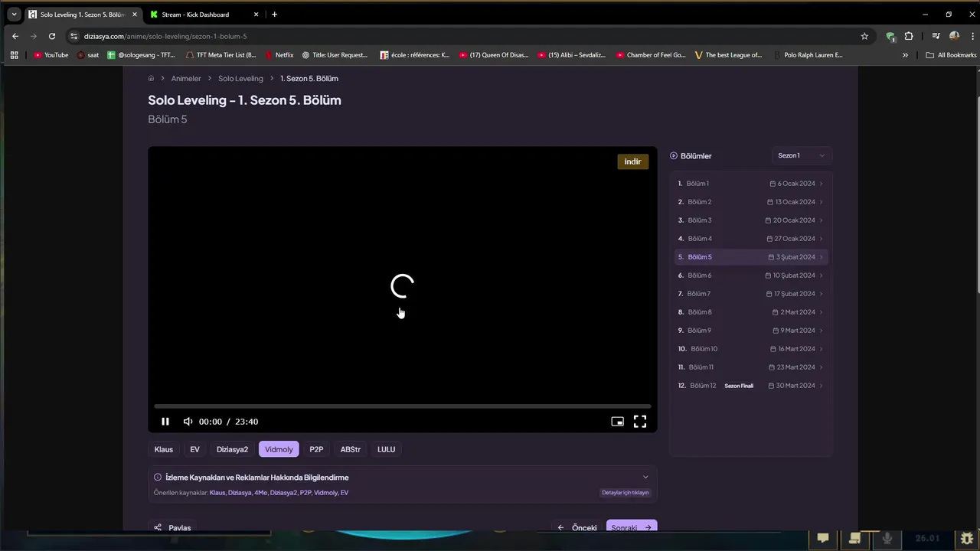Select the EV video source
Image resolution: width=980 pixels, height=551 pixels.
tap(194, 449)
